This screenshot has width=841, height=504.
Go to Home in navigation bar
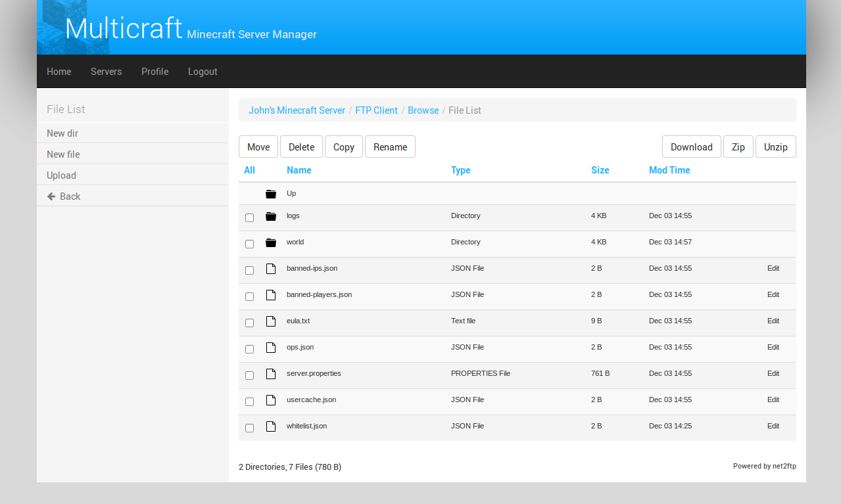pos(59,72)
